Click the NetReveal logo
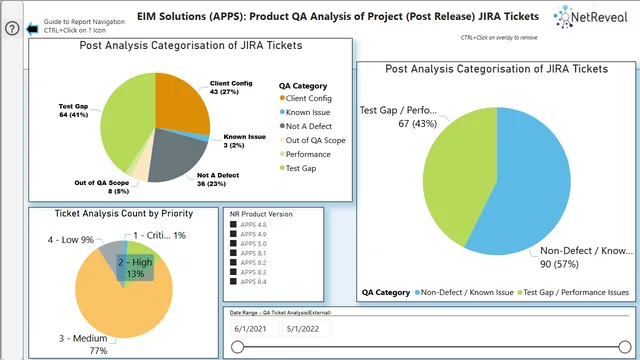This screenshot has height=360, width=640. (x=590, y=17)
